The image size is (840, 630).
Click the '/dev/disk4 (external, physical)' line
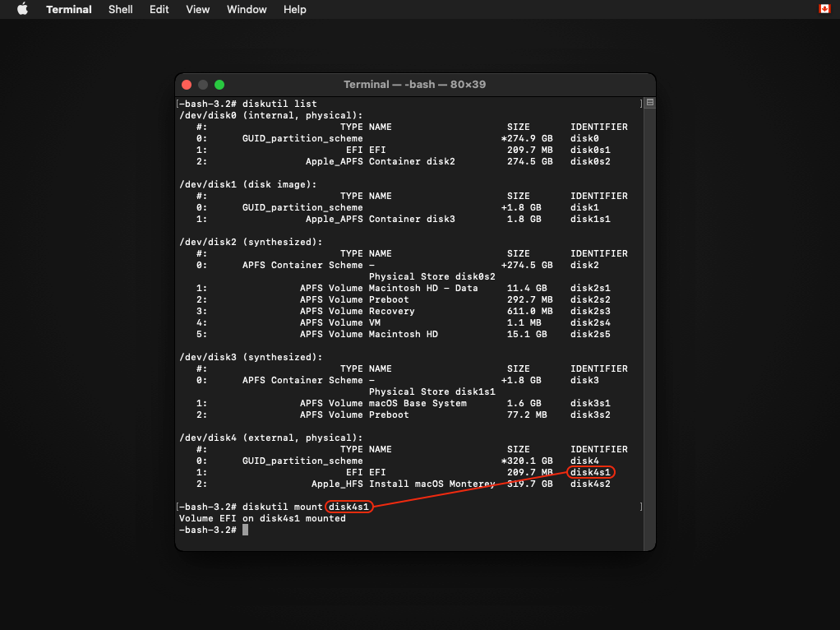coord(270,438)
